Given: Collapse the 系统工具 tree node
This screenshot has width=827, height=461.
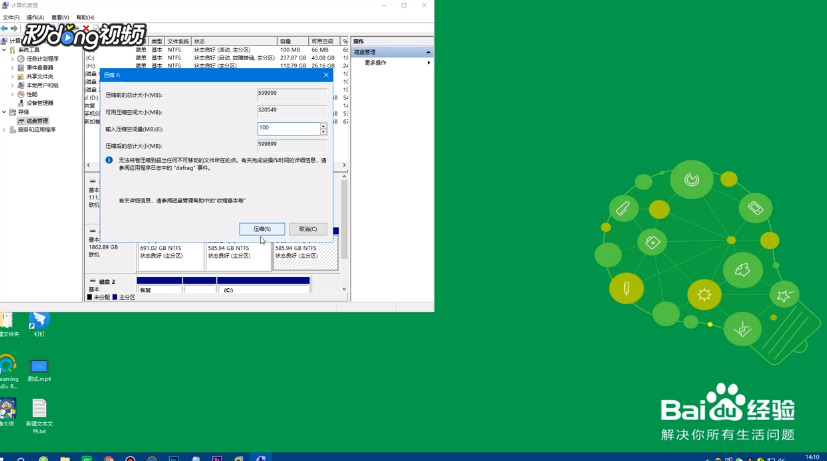Looking at the screenshot, I should 4,50.
